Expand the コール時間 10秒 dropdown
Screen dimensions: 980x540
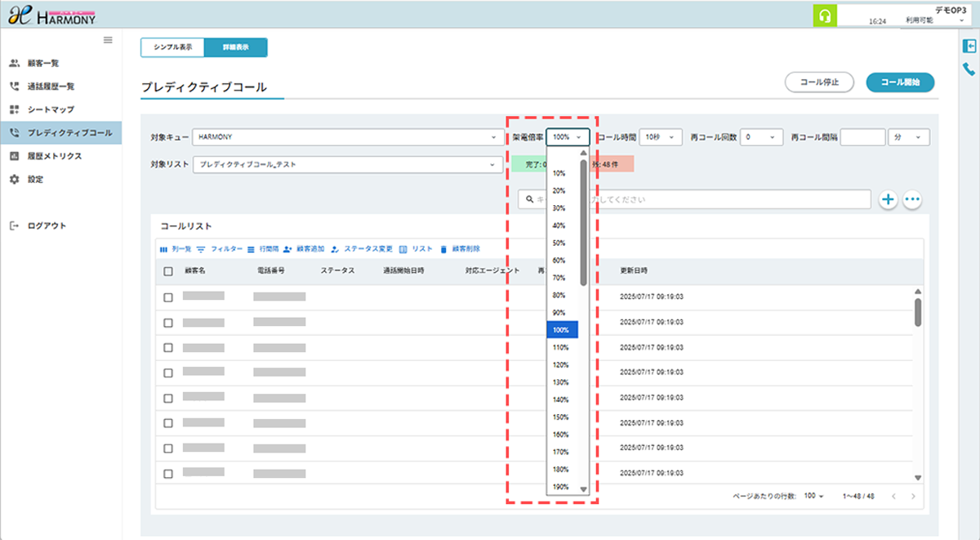660,137
